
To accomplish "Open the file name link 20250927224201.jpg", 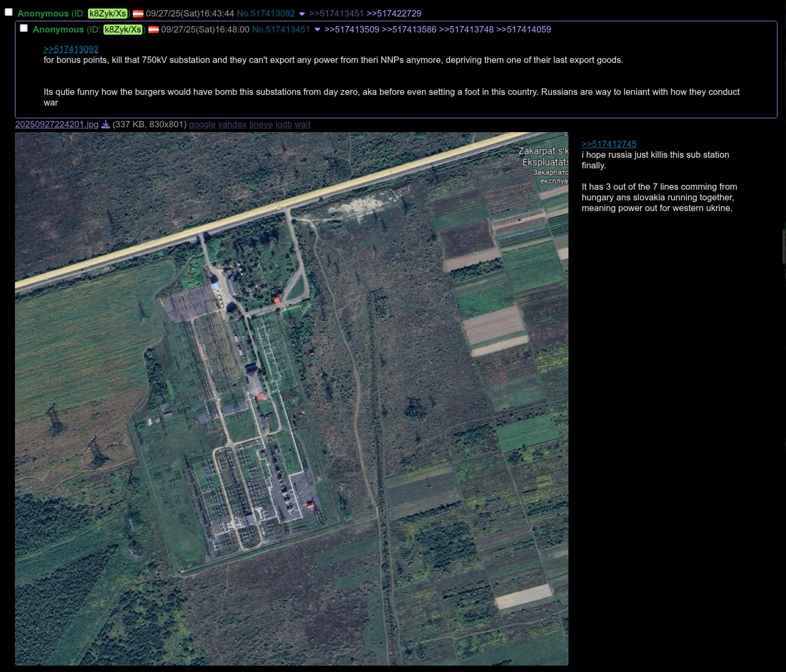I will pyautogui.click(x=57, y=124).
